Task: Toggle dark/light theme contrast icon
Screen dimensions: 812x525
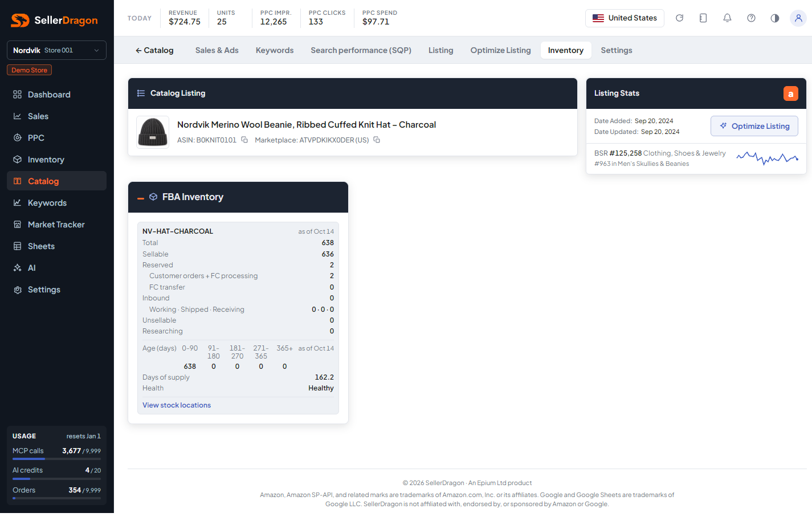Action: coord(775,18)
